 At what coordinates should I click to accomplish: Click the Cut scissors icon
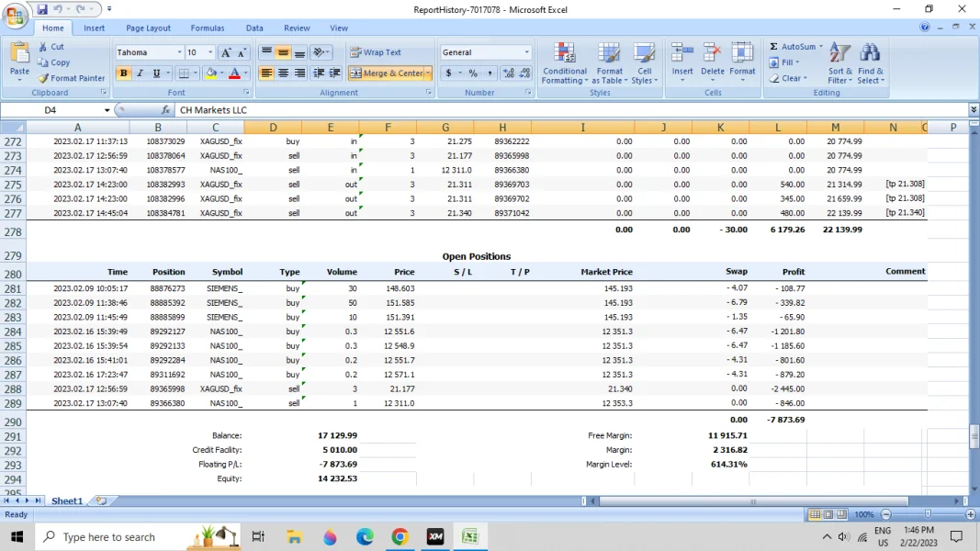point(43,47)
